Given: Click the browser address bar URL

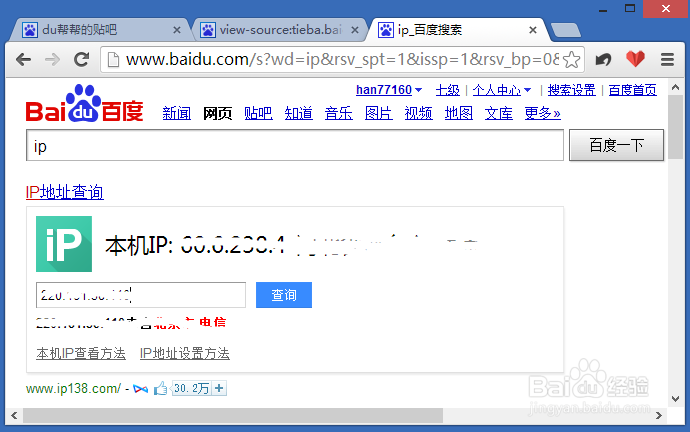Looking at the screenshot, I should point(342,59).
